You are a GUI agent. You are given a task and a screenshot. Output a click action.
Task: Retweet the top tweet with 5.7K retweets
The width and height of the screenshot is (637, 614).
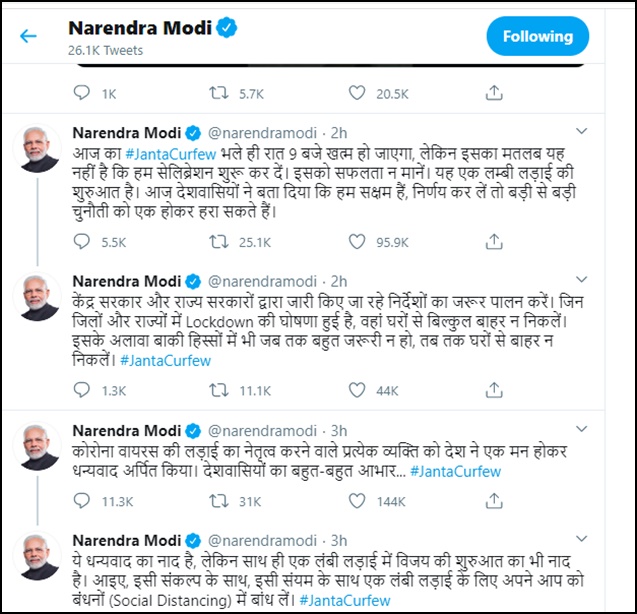click(x=219, y=93)
